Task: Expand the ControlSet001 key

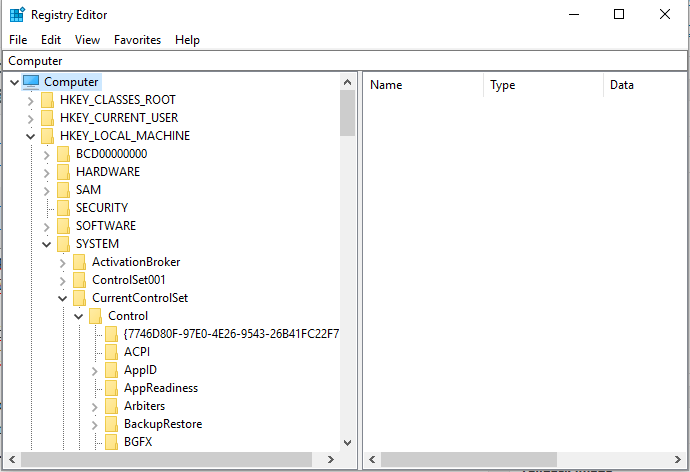Action: click(x=62, y=281)
